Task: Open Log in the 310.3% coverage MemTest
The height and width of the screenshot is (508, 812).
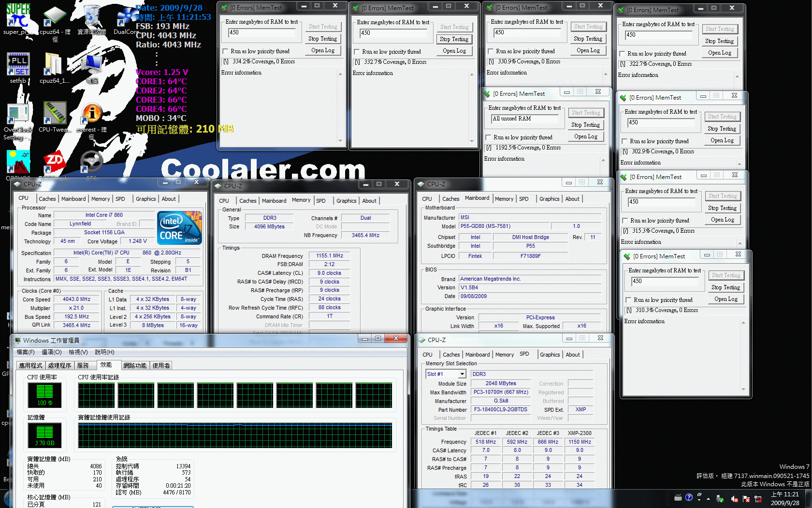Action: pos(726,299)
